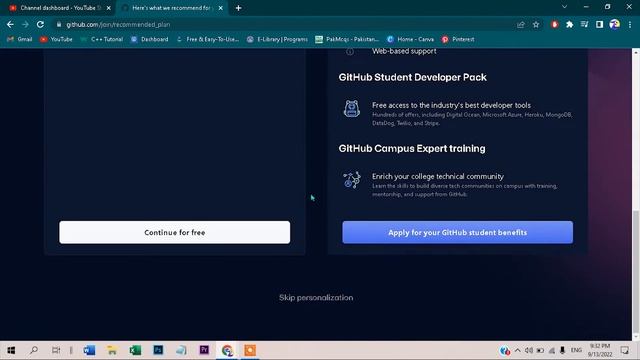Close the Channel dashboard YouTube tab
Viewport: 640px width, 360px height.
109,8
